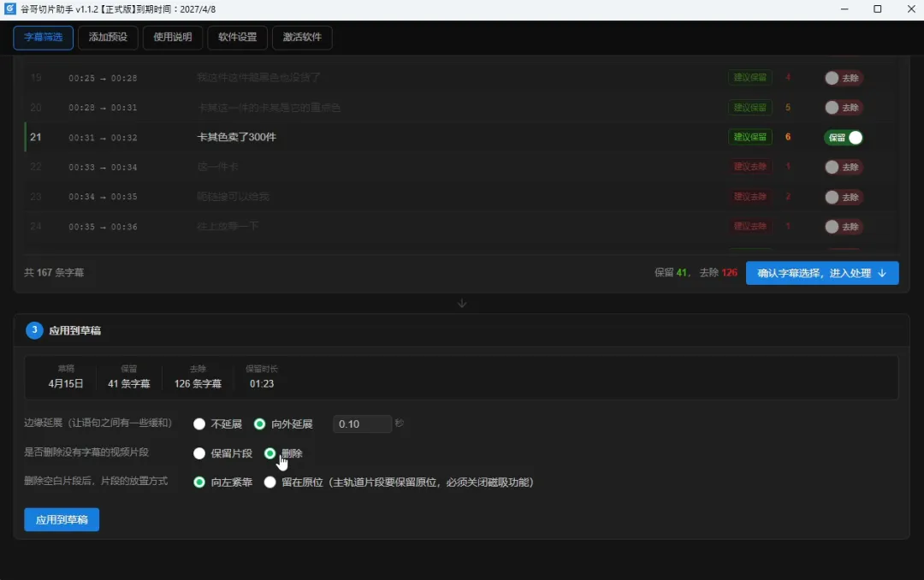Click the 建议保留 badge on row 20

tap(749, 107)
